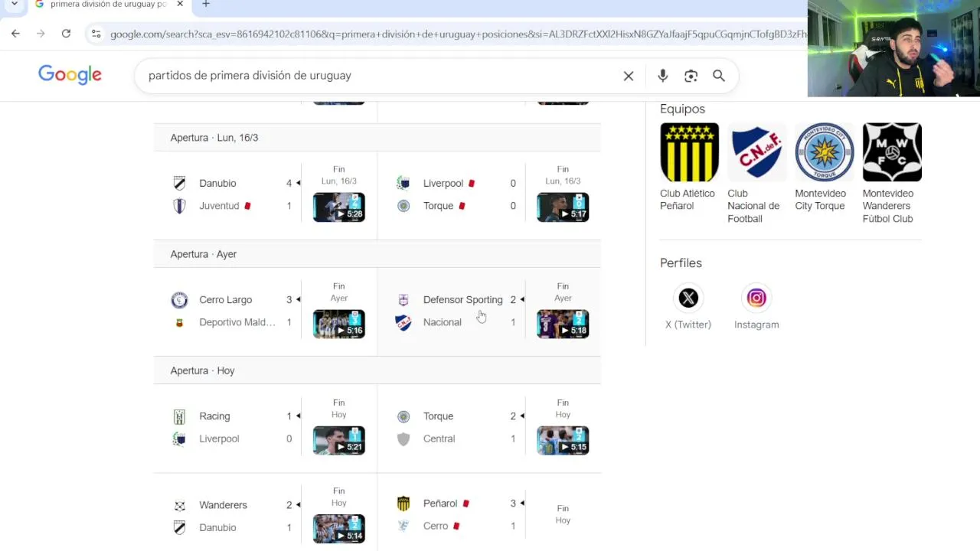Open a new browser tab
Screen dimensions: 980x551
coord(205,5)
